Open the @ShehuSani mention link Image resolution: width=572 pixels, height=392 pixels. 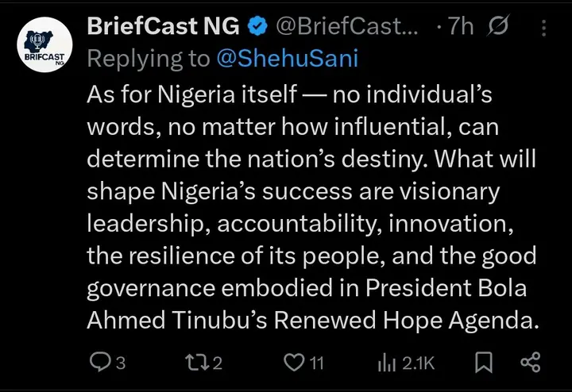288,58
